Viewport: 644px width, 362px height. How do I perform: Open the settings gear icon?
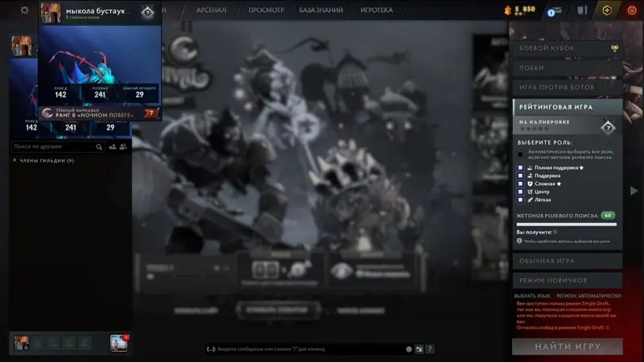point(25,10)
